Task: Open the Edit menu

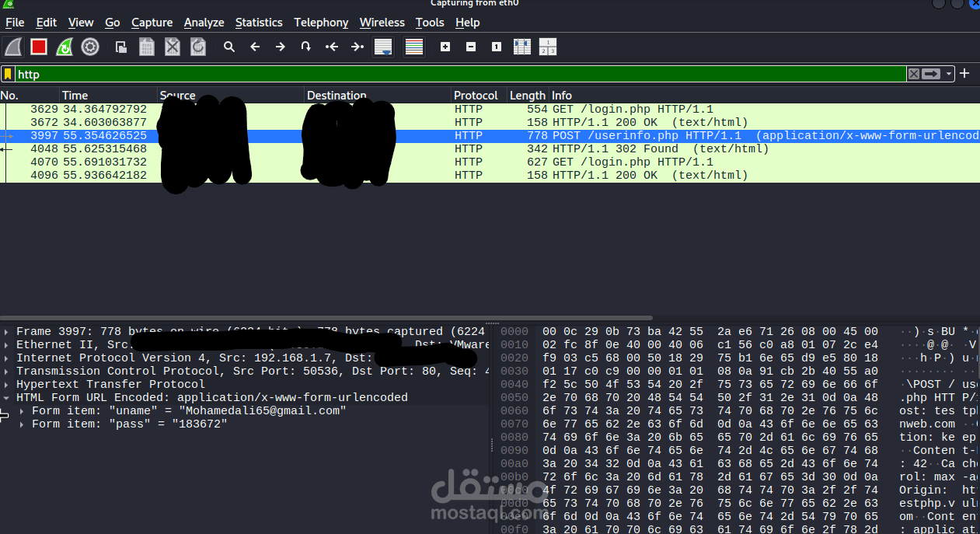Action: 47,23
